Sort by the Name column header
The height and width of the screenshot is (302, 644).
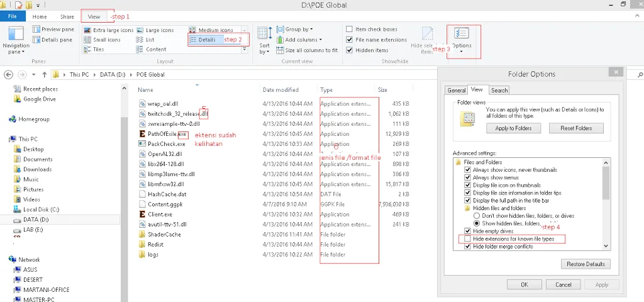pyautogui.click(x=145, y=90)
